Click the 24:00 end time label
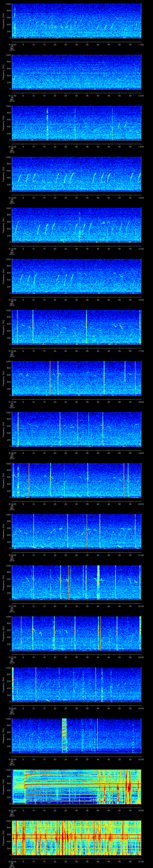 141,708
